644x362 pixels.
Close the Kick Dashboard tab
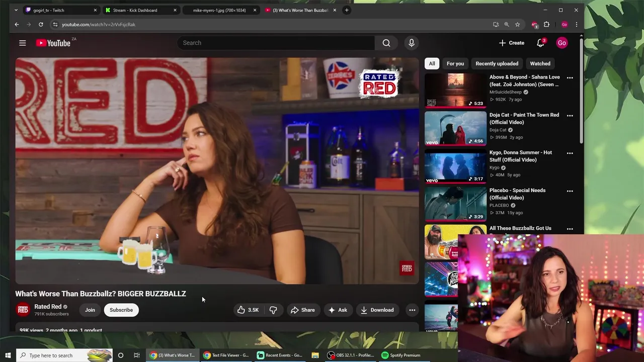(175, 10)
